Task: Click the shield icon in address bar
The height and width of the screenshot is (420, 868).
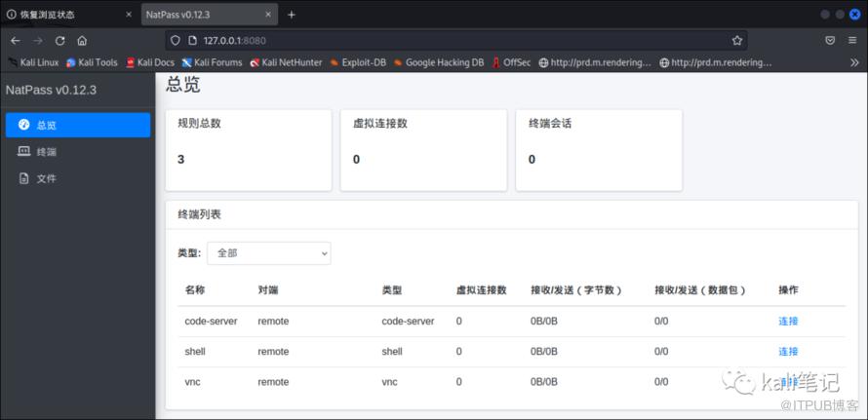Action: tap(176, 41)
